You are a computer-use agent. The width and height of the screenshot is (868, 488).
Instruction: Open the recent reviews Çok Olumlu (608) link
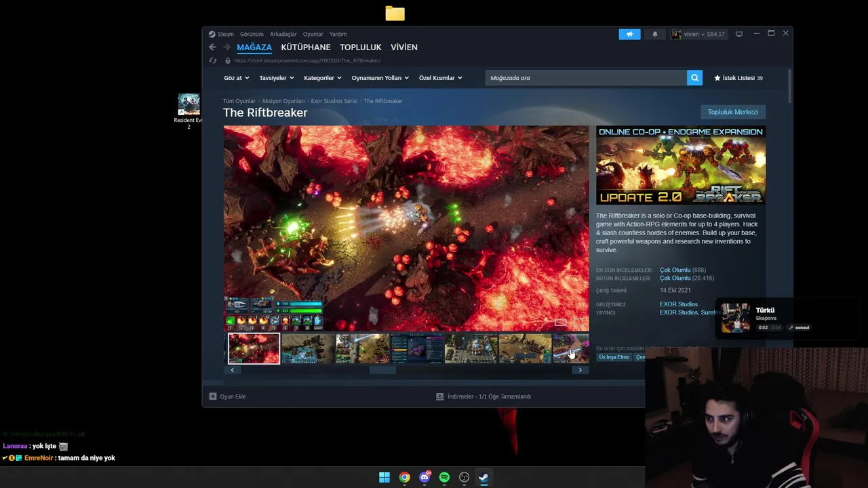click(683, 270)
